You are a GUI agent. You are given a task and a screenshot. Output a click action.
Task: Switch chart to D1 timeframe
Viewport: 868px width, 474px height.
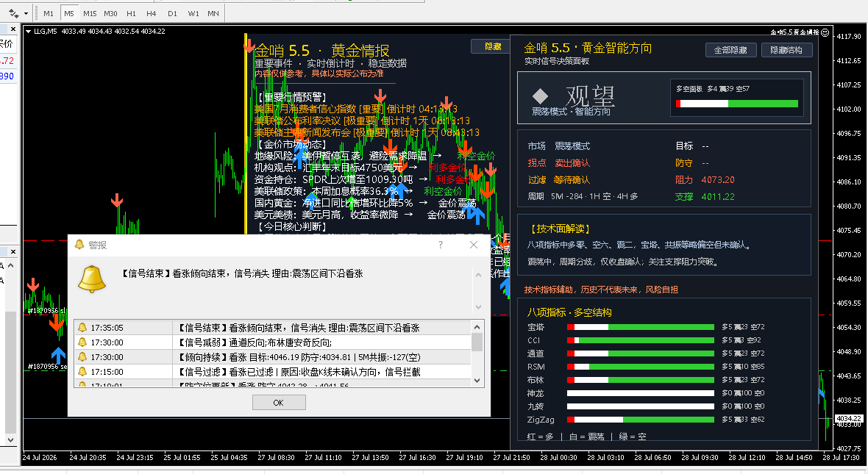172,13
